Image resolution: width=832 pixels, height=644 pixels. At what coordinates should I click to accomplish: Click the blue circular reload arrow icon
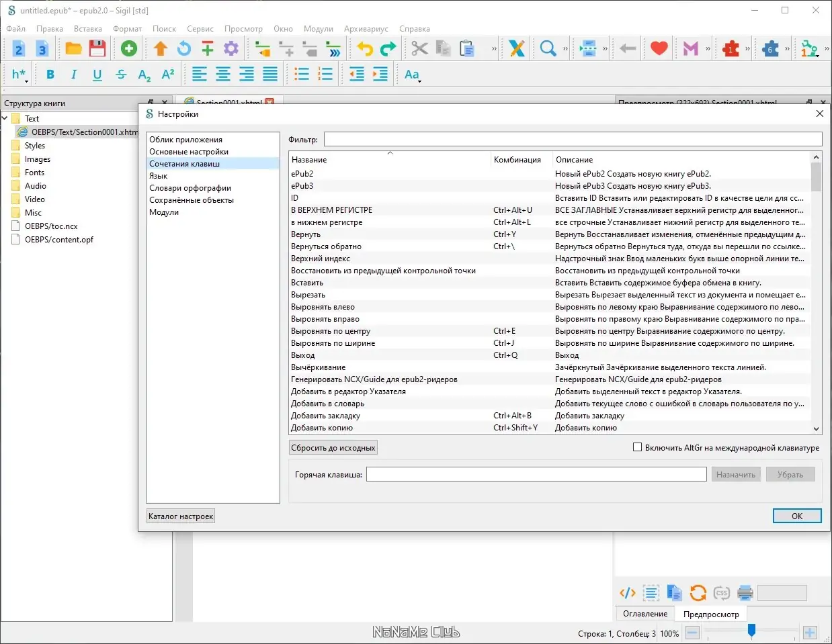[184, 48]
